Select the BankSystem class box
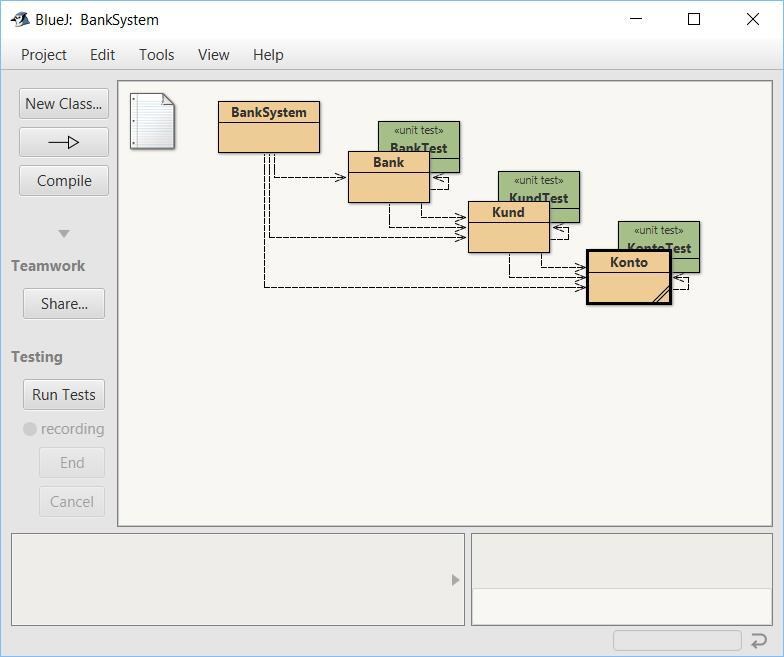This screenshot has width=784, height=657. click(268, 127)
